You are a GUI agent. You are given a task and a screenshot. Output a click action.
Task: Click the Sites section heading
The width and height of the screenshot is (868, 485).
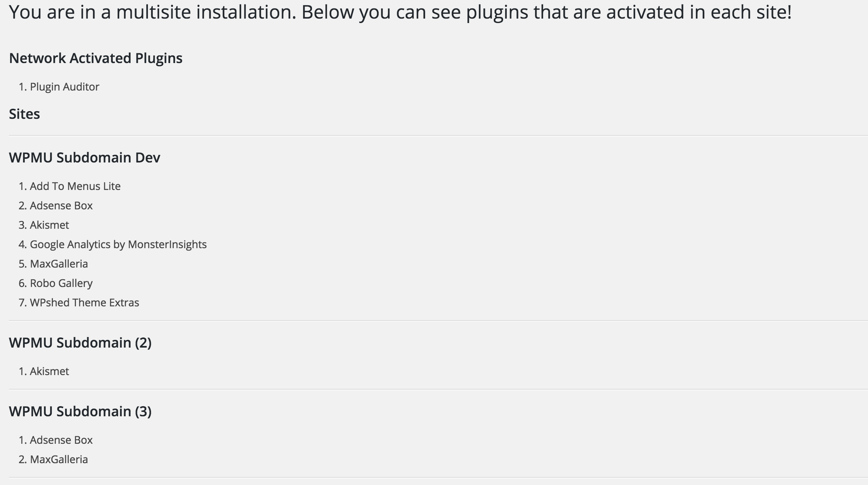[x=24, y=114]
